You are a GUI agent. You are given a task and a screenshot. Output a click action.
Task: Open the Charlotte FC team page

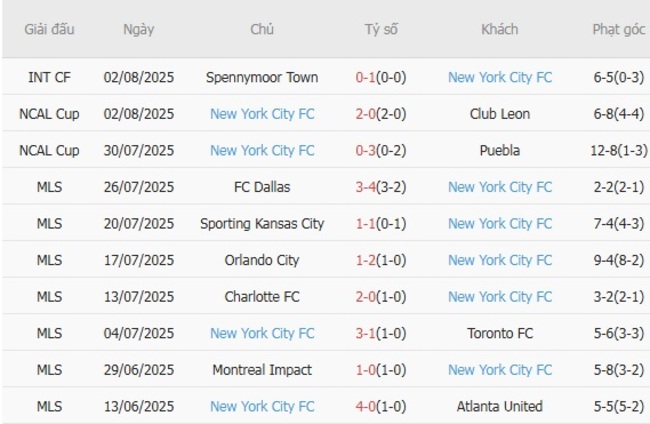coord(262,297)
